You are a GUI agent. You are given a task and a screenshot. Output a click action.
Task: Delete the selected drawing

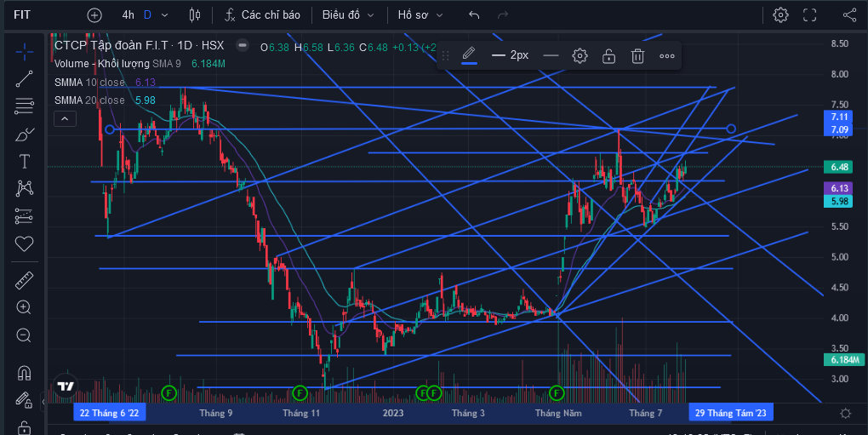click(x=637, y=55)
